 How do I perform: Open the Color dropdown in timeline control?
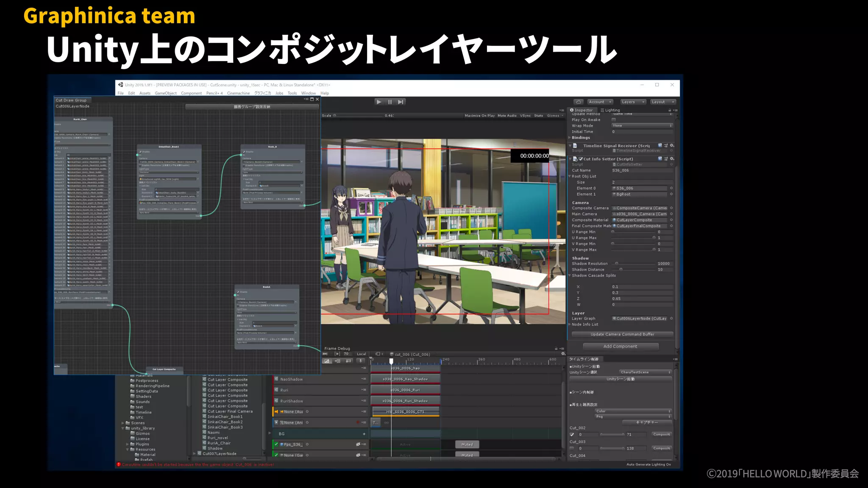coord(633,411)
